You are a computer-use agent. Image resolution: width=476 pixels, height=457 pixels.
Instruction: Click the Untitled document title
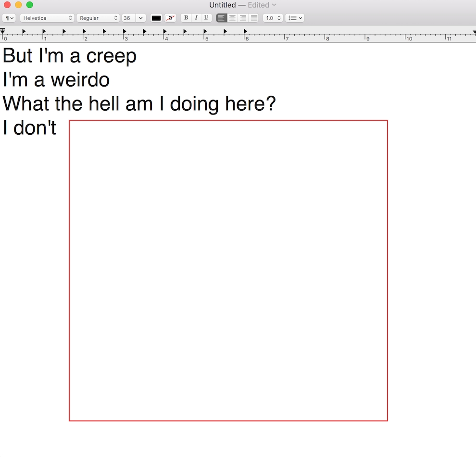pyautogui.click(x=223, y=5)
